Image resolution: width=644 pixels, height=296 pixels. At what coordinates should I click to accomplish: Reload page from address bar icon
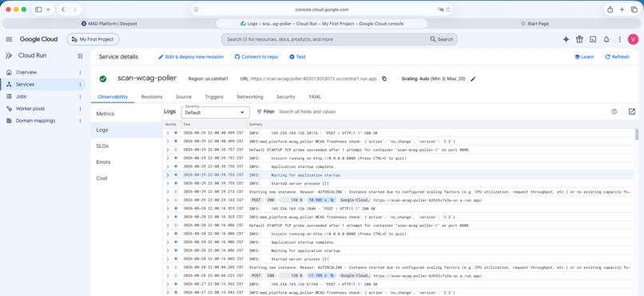[x=448, y=10]
